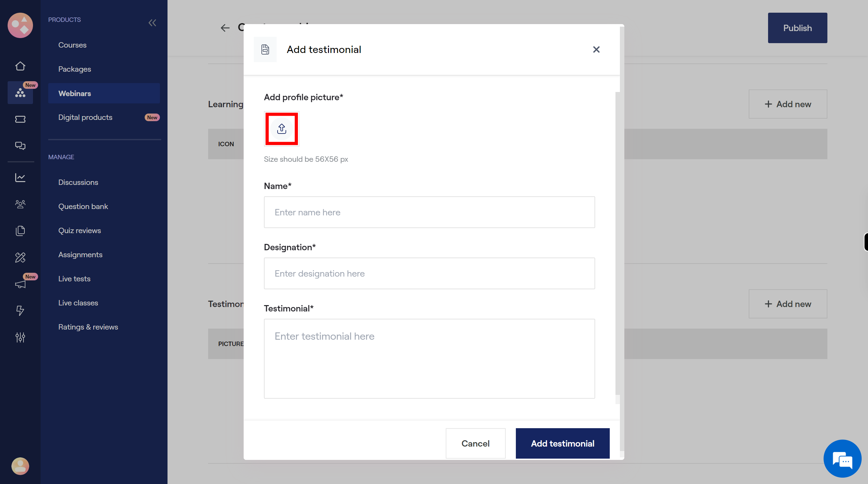
Task: Click the chat/messaging sidebar icon
Action: [x=20, y=146]
